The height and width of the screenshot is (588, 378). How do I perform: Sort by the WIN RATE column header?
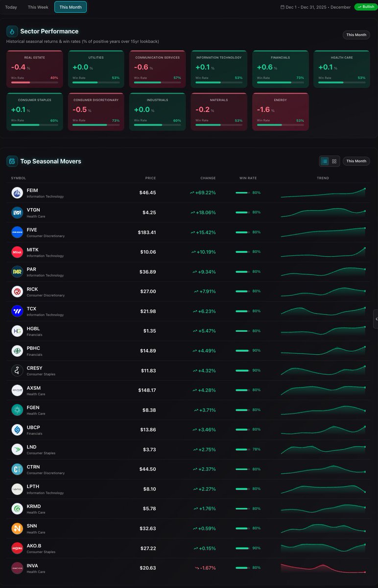(x=248, y=178)
